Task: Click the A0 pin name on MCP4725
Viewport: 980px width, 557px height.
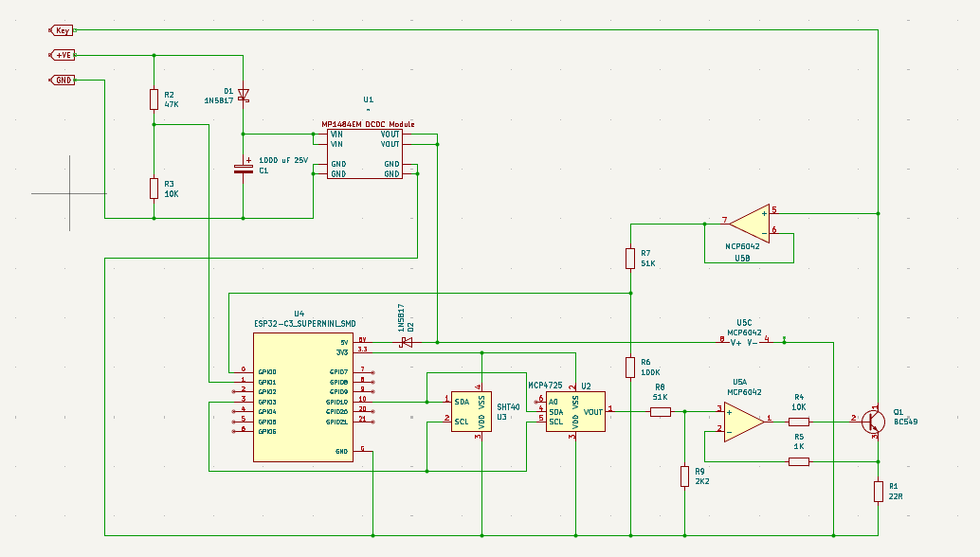Action: point(554,402)
